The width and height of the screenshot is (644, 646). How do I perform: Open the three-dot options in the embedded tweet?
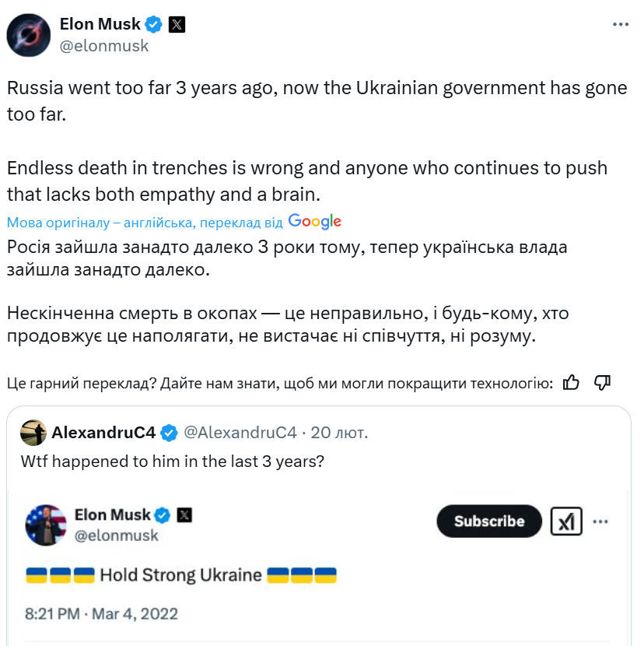[600, 522]
